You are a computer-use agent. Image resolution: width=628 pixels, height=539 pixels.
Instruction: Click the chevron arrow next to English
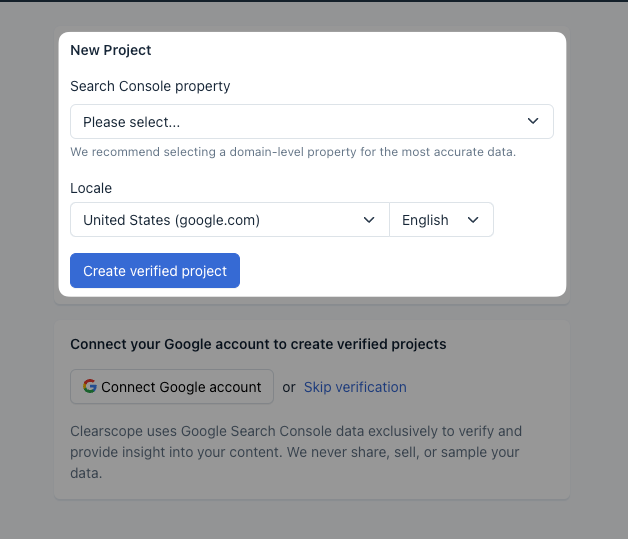473,220
